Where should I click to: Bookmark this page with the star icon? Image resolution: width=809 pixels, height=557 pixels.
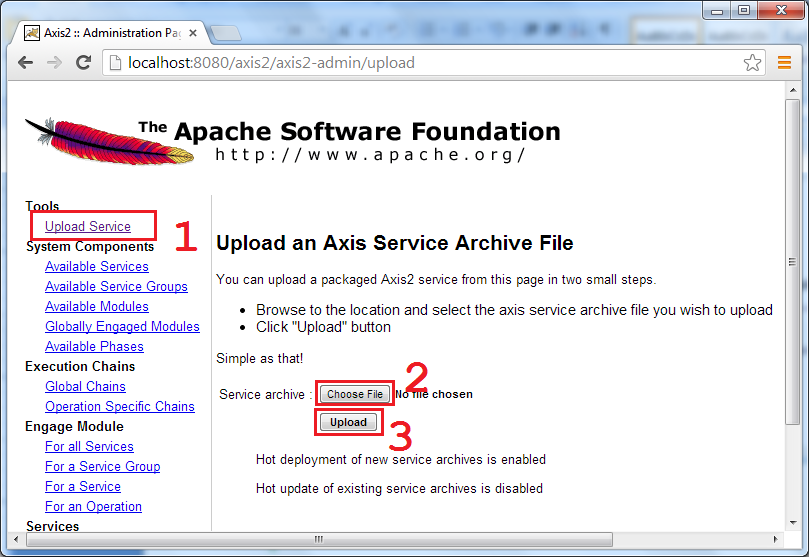point(752,63)
